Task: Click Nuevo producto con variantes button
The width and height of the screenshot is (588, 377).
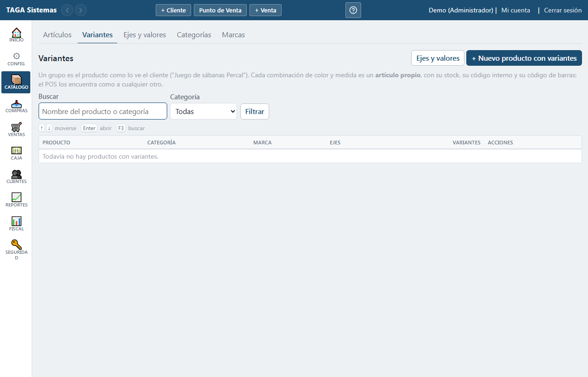Action: pos(524,58)
